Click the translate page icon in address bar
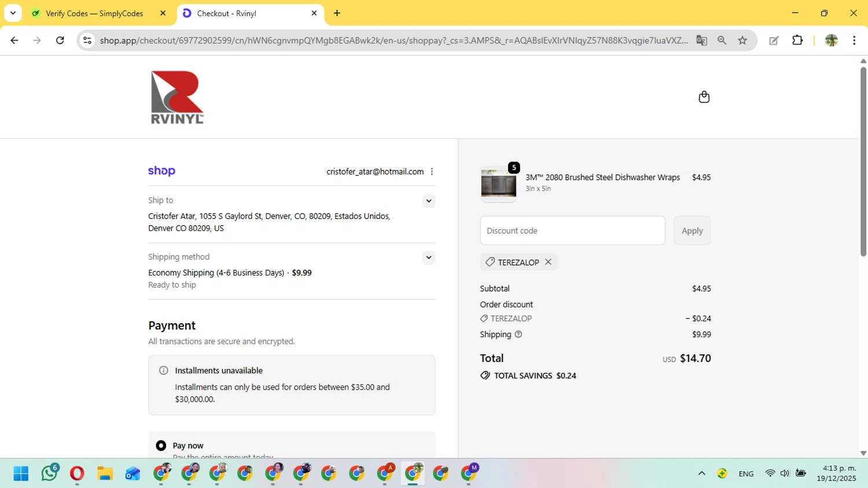 point(701,41)
